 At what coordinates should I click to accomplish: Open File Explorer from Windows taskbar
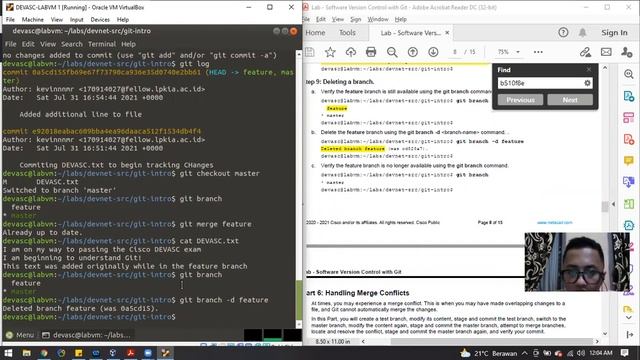coord(26,353)
